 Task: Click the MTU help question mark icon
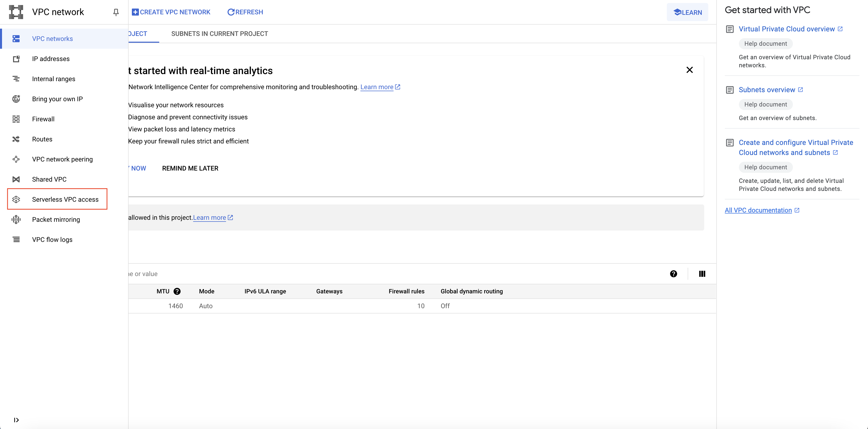coord(177,292)
